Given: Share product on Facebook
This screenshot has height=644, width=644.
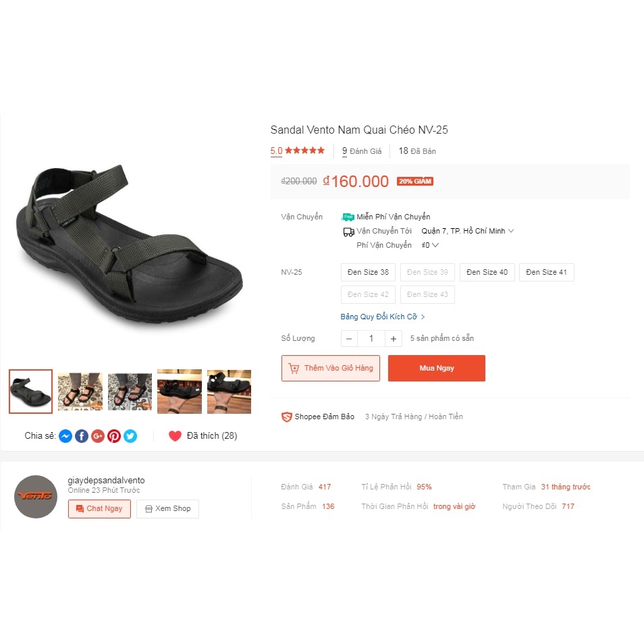Looking at the screenshot, I should pos(82,436).
